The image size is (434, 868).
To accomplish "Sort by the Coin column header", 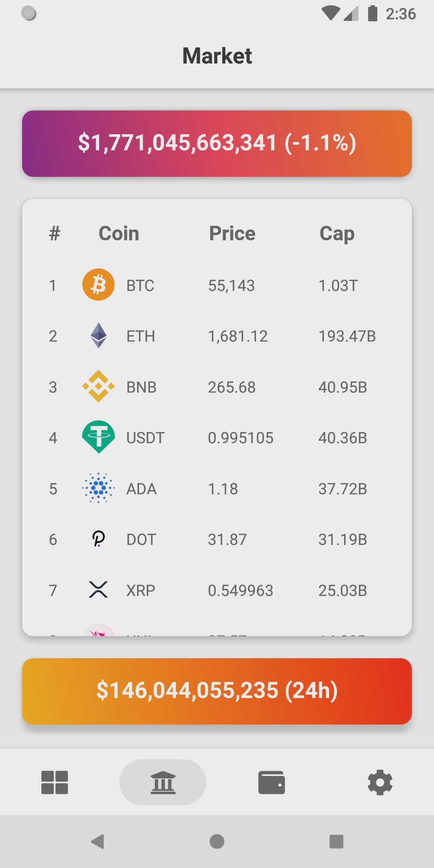I will pos(119,233).
